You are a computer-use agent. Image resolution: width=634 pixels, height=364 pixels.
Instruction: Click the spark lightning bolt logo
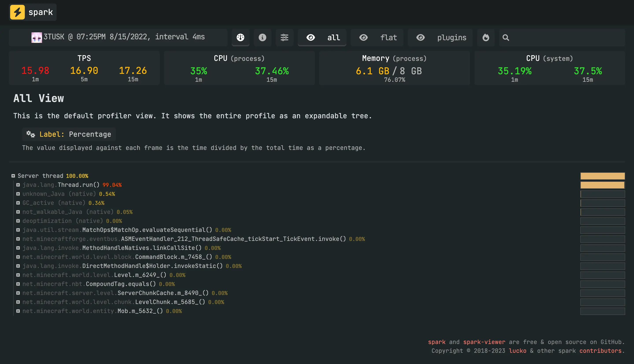(17, 12)
